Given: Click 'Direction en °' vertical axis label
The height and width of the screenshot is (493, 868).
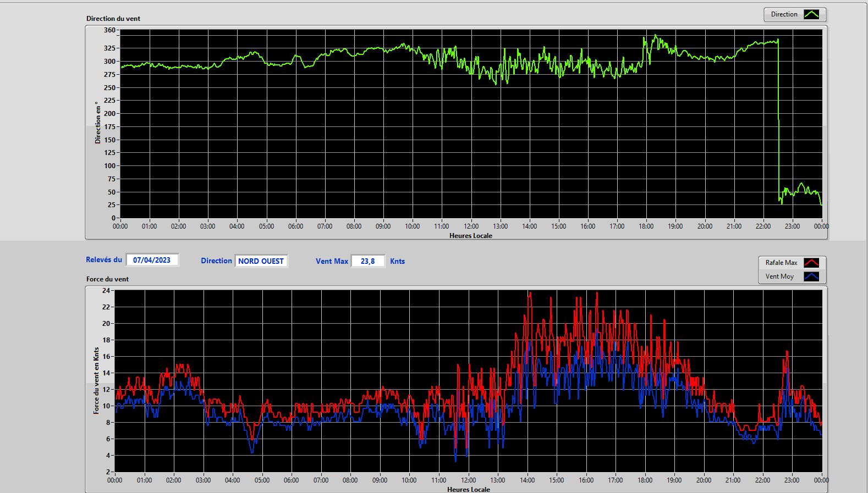Looking at the screenshot, I should coord(98,123).
